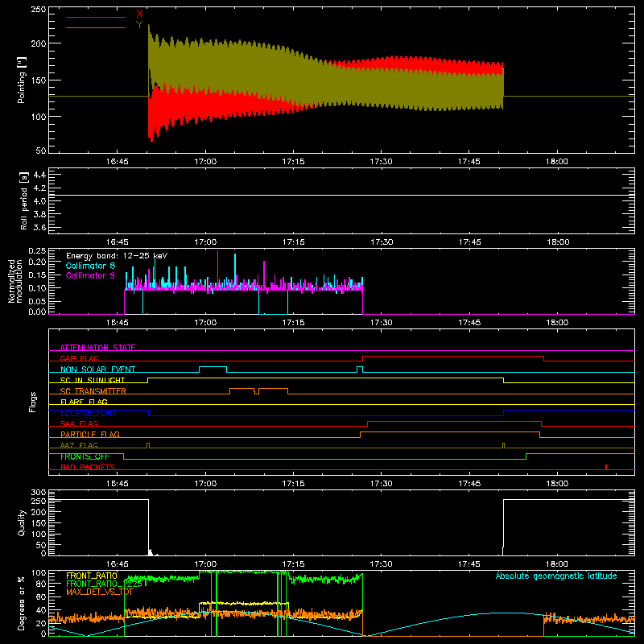
Task: Select the red 'X' legend label
Action: tap(139, 14)
